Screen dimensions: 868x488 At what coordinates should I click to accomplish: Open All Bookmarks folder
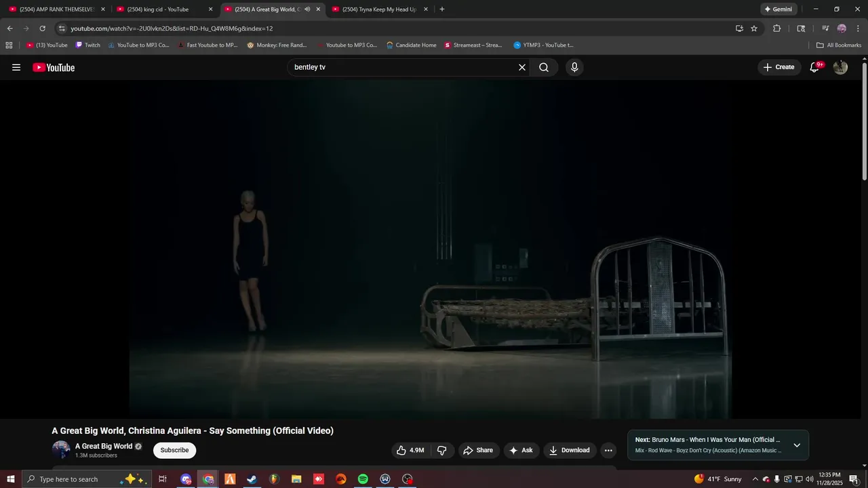839,45
